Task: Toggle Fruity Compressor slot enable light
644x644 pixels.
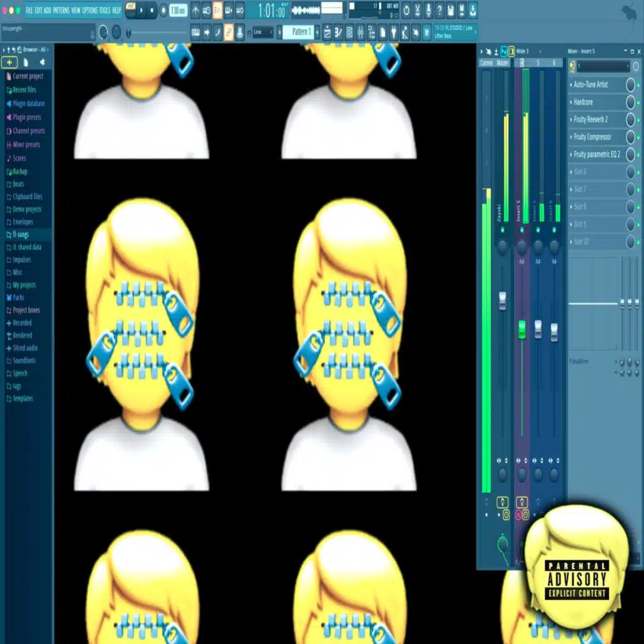Action: click(x=638, y=137)
